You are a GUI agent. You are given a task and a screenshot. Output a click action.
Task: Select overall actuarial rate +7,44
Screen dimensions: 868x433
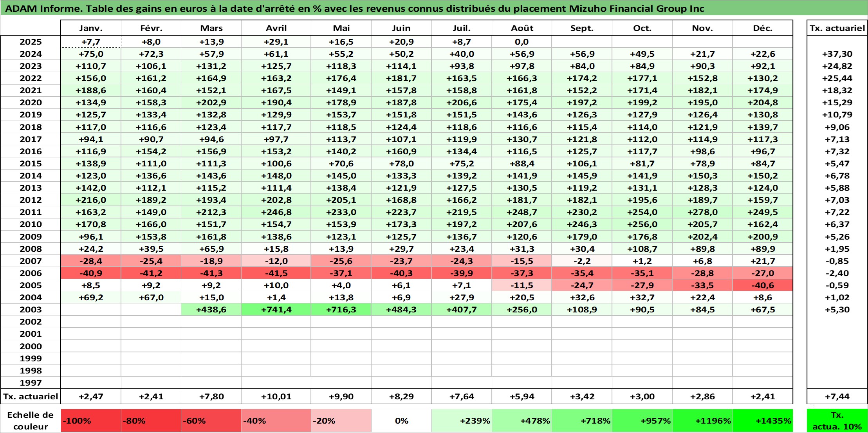837,397
